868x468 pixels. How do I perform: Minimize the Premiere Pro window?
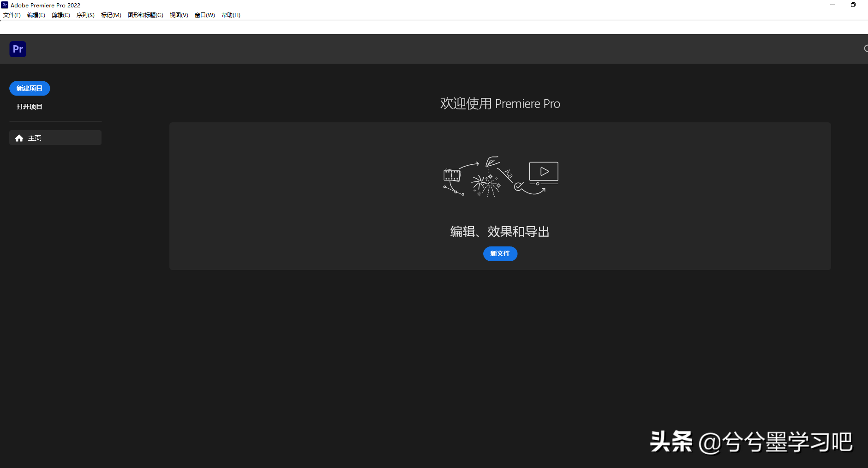click(x=832, y=5)
